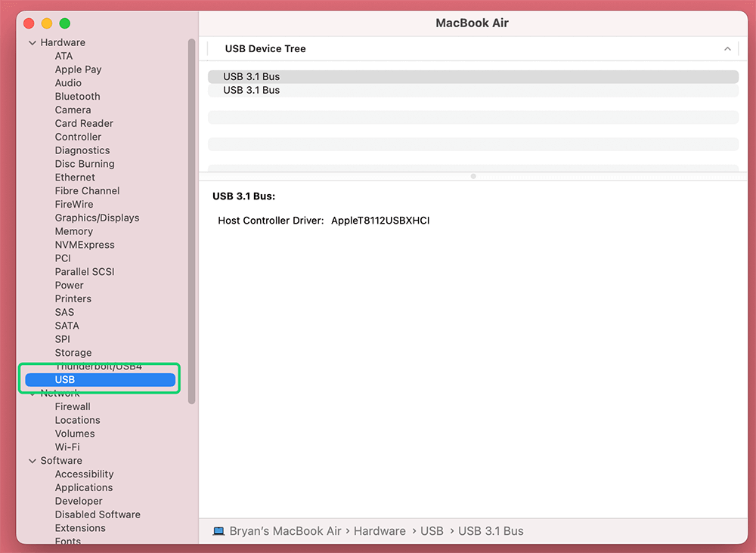The height and width of the screenshot is (553, 756).
Task: Select Storage in the sidebar
Action: coord(73,353)
